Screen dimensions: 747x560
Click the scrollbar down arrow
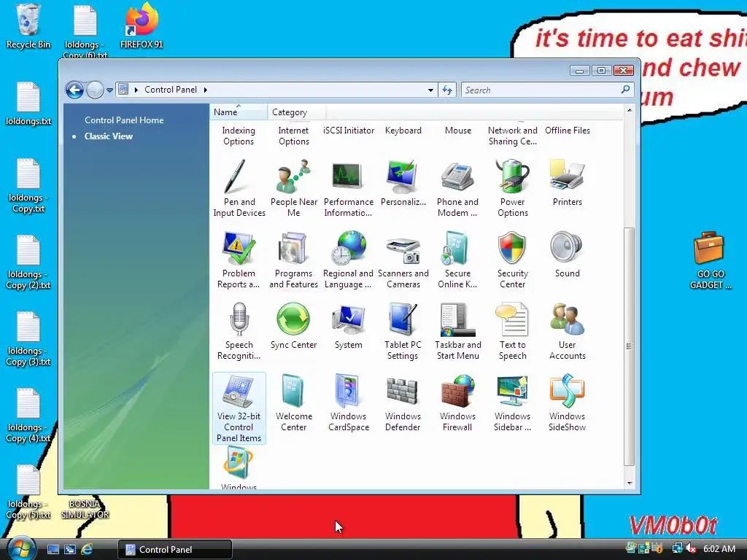[x=630, y=483]
